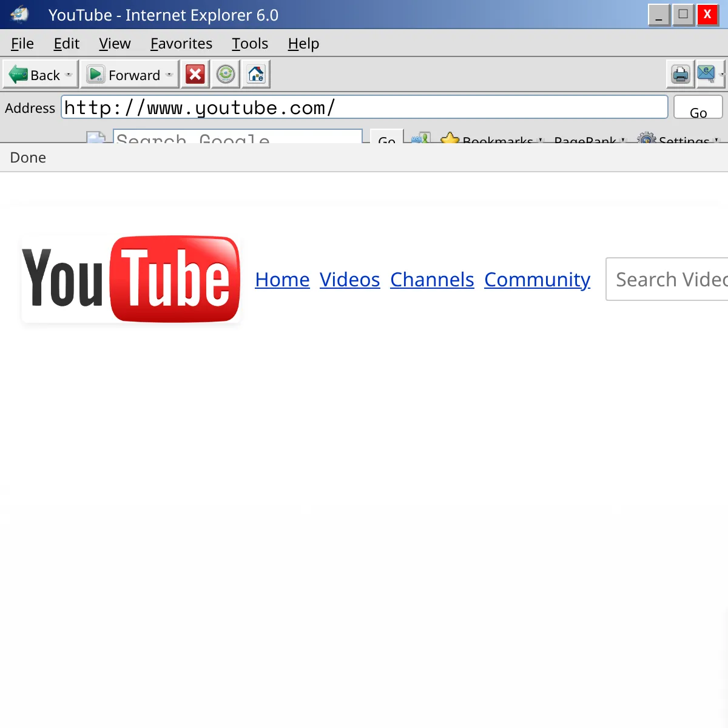The width and height of the screenshot is (728, 728).
Task: Open the Help menu
Action: [303, 44]
